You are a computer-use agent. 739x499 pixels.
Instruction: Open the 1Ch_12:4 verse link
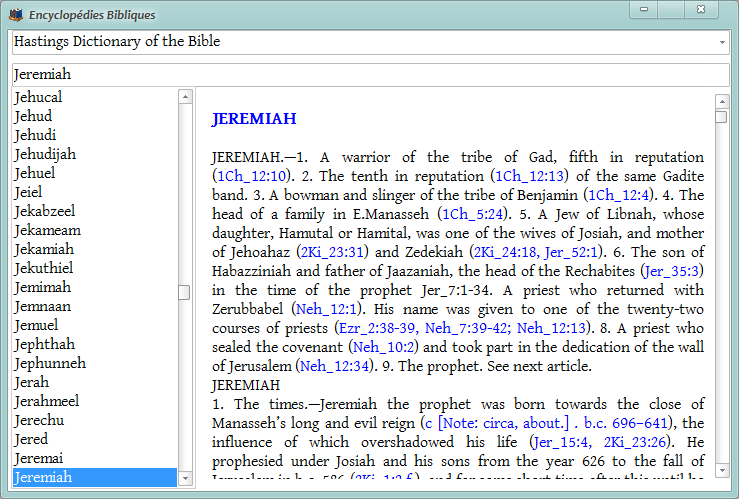click(x=619, y=195)
